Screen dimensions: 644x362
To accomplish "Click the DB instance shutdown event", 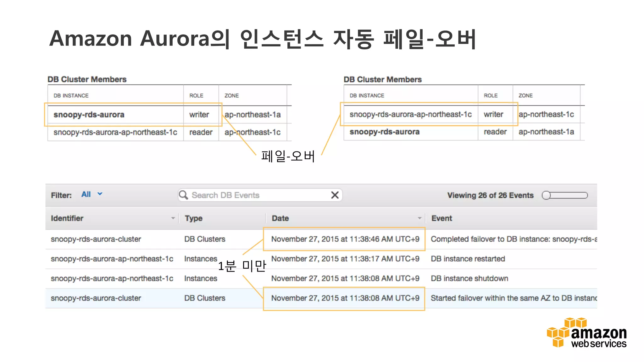I will (469, 278).
